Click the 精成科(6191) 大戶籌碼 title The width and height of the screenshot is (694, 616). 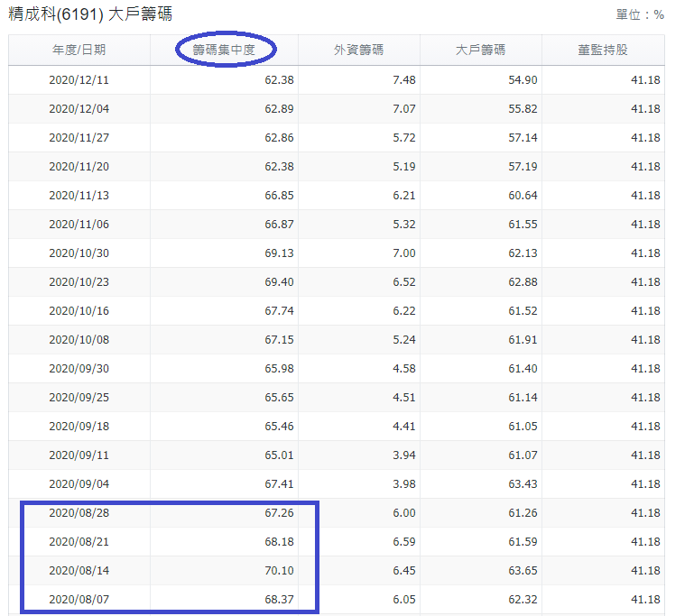(x=90, y=14)
